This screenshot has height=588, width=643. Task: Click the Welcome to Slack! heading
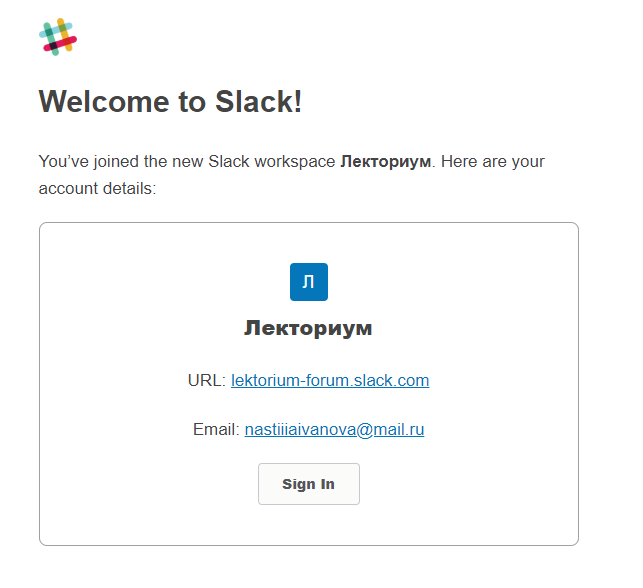(x=170, y=101)
